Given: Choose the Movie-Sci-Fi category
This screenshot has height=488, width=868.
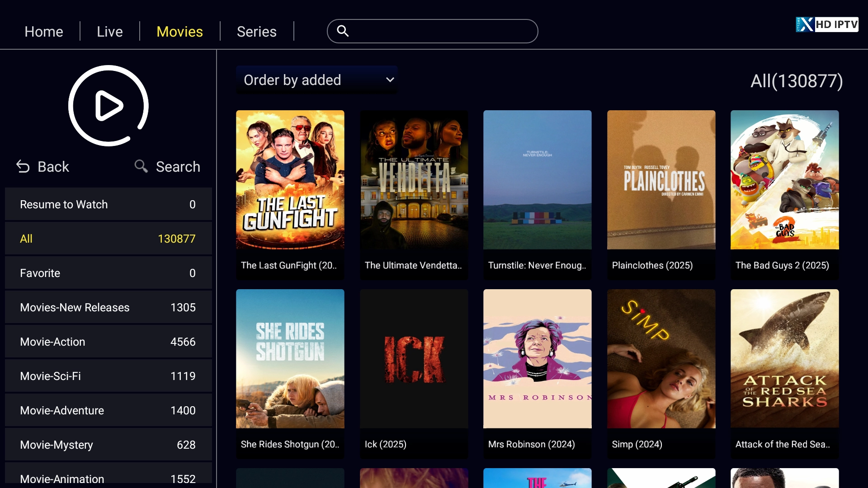Looking at the screenshot, I should pyautogui.click(x=108, y=376).
